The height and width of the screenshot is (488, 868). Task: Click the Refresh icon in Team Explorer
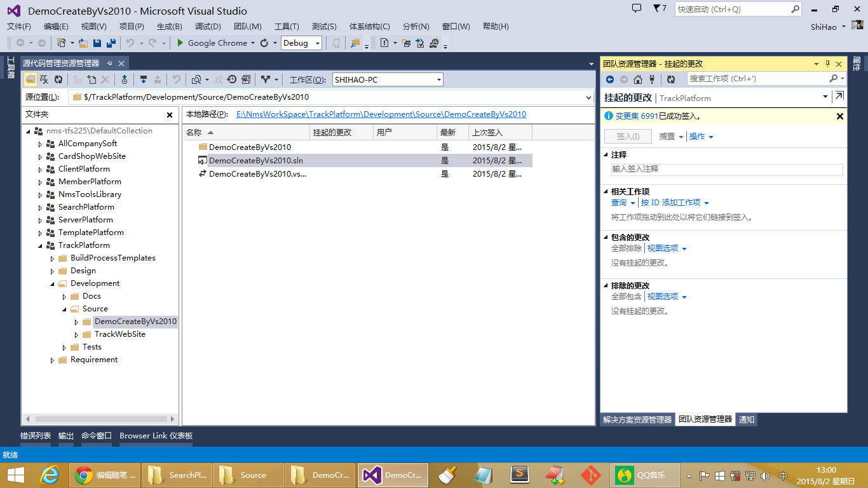(x=671, y=79)
